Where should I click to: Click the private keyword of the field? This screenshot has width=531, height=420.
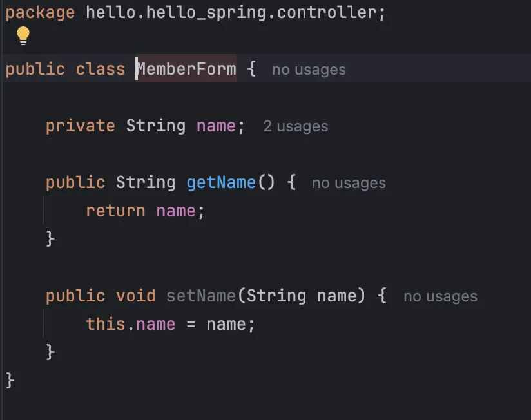pyautogui.click(x=80, y=126)
